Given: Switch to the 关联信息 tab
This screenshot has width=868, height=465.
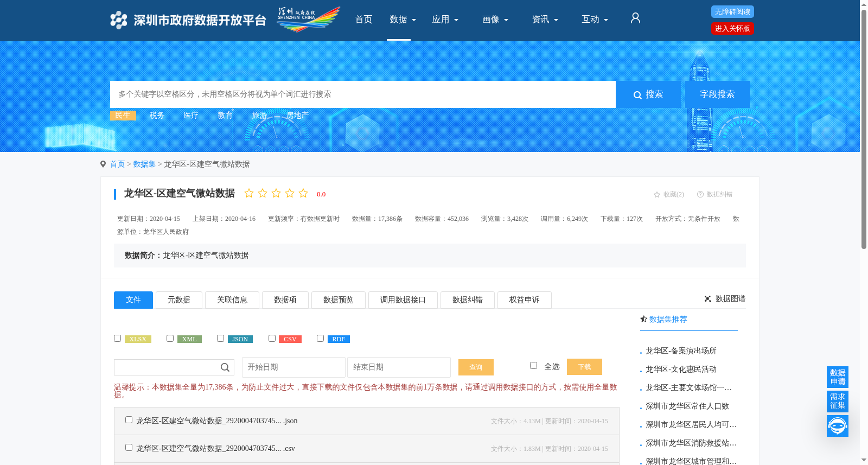Looking at the screenshot, I should (x=232, y=300).
